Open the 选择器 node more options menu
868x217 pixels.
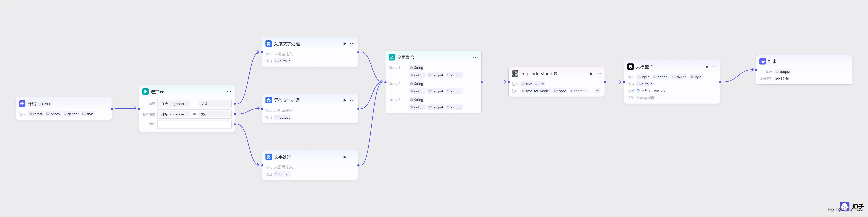229,92
